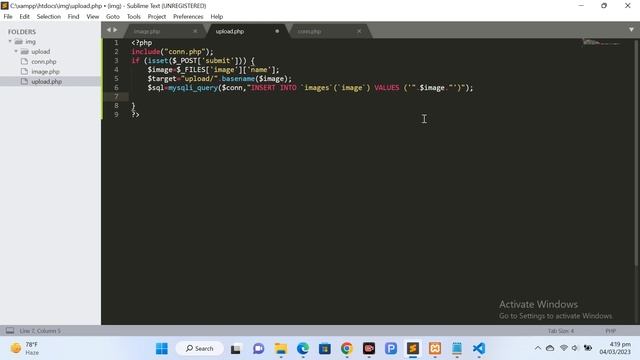Open the File menu
Image resolution: width=640 pixels, height=360 pixels.
(x=8, y=17)
